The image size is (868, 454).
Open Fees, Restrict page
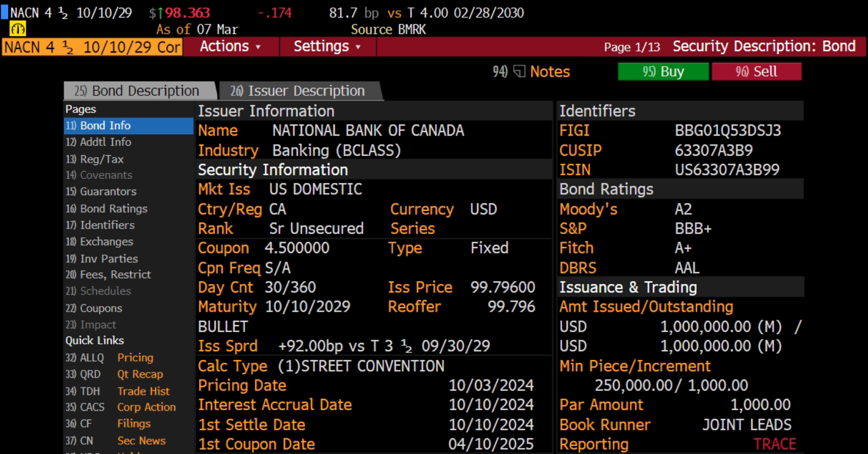108,275
